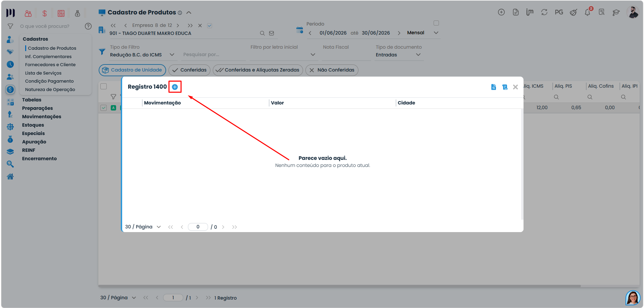
Task: Search company magnifier icon next to 901
Action: [x=262, y=33]
